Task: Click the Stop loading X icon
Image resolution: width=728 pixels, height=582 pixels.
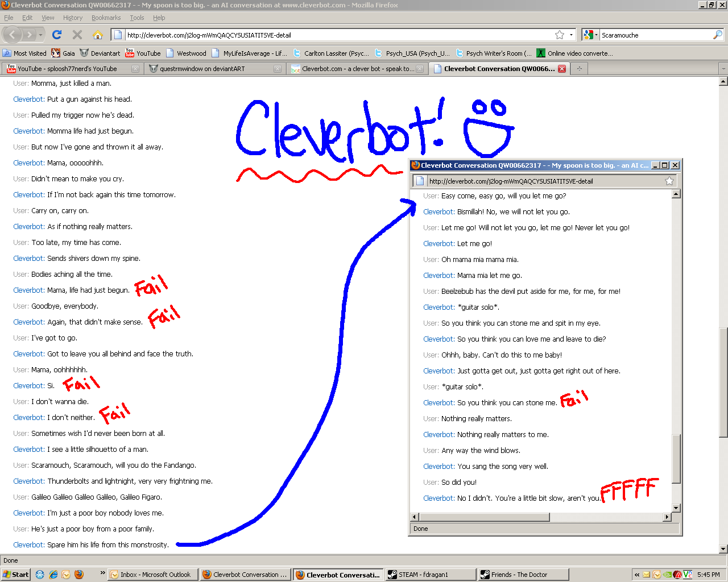Action: point(77,35)
